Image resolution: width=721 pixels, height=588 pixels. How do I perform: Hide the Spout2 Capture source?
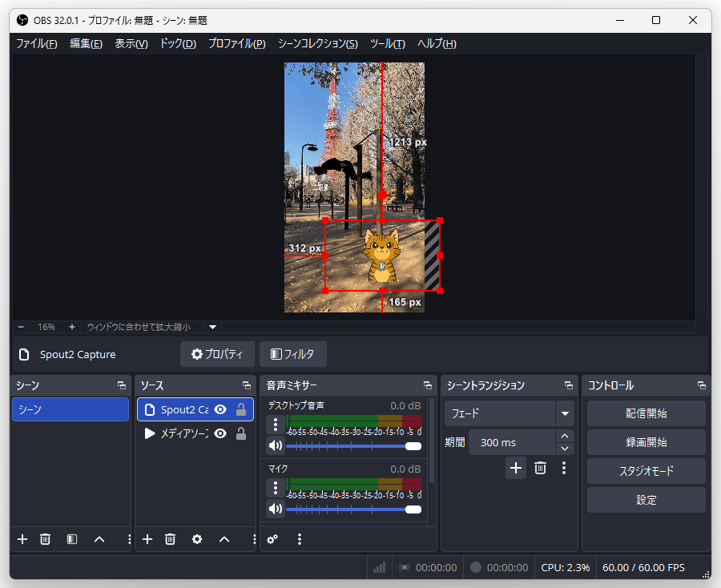[220, 409]
